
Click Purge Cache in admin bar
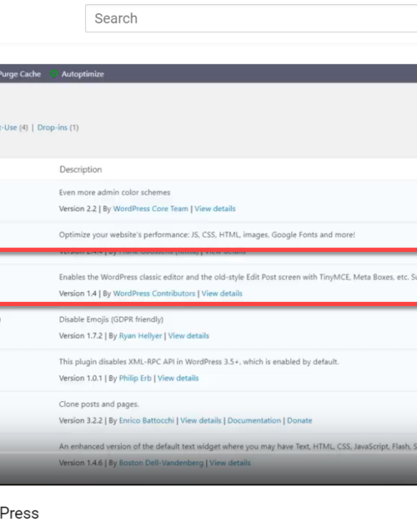click(20, 74)
